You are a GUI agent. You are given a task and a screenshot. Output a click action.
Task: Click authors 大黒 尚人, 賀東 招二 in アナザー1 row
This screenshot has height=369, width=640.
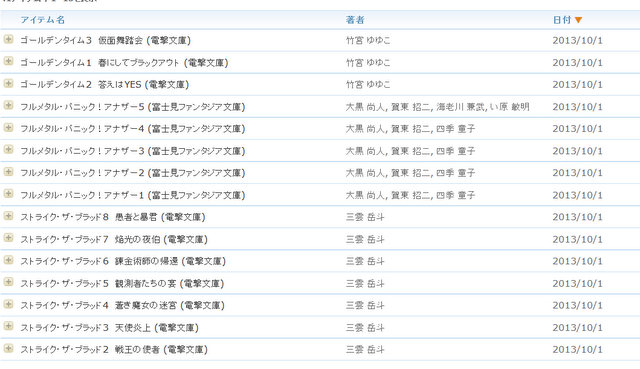[x=388, y=195]
